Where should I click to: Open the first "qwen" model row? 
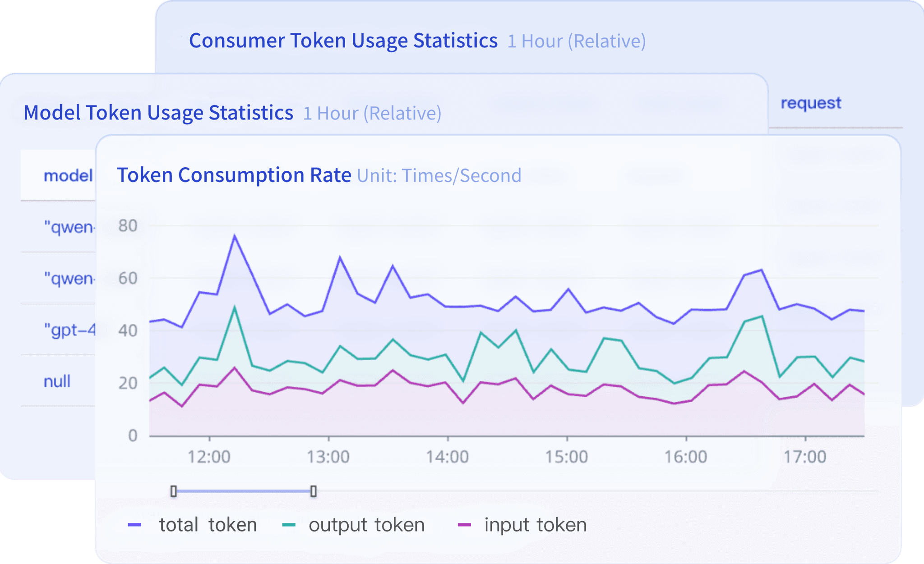pyautogui.click(x=69, y=227)
